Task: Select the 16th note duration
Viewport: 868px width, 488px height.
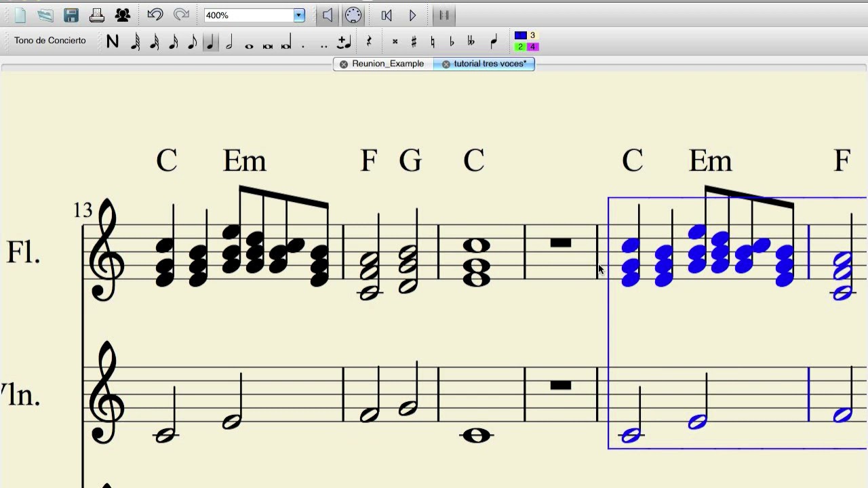Action: click(x=173, y=42)
